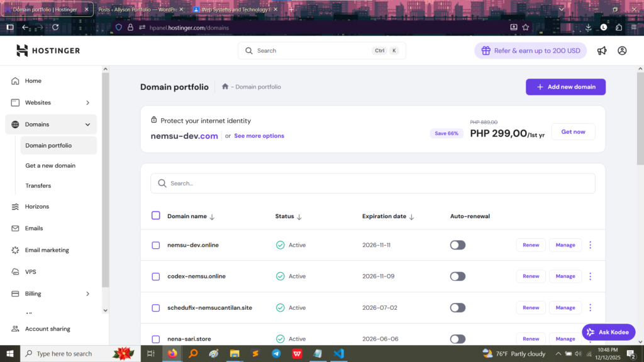
Task: Select Get a new domain menu item
Action: pyautogui.click(x=50, y=166)
